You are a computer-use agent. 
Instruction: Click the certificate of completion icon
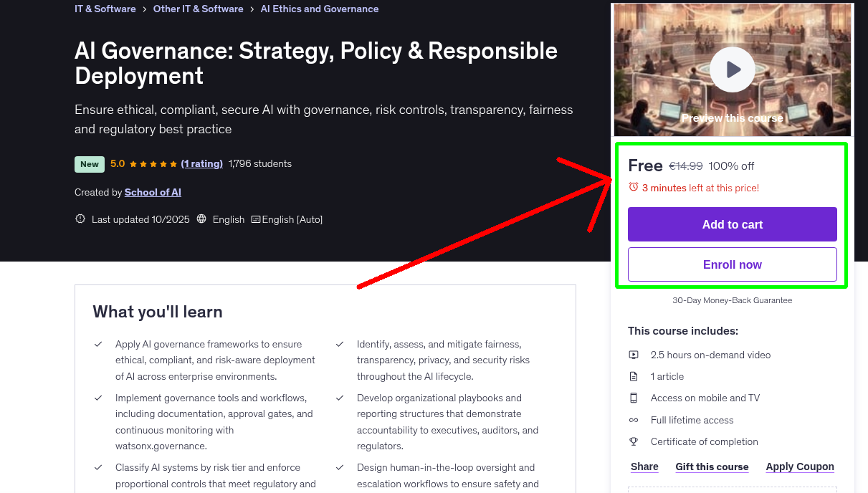pyautogui.click(x=634, y=441)
